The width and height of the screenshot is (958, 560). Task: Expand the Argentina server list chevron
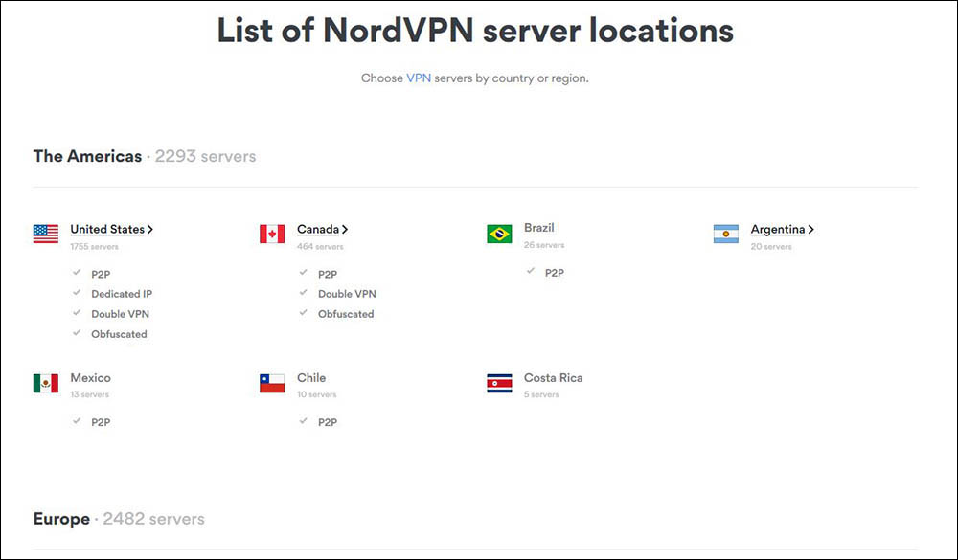(811, 229)
